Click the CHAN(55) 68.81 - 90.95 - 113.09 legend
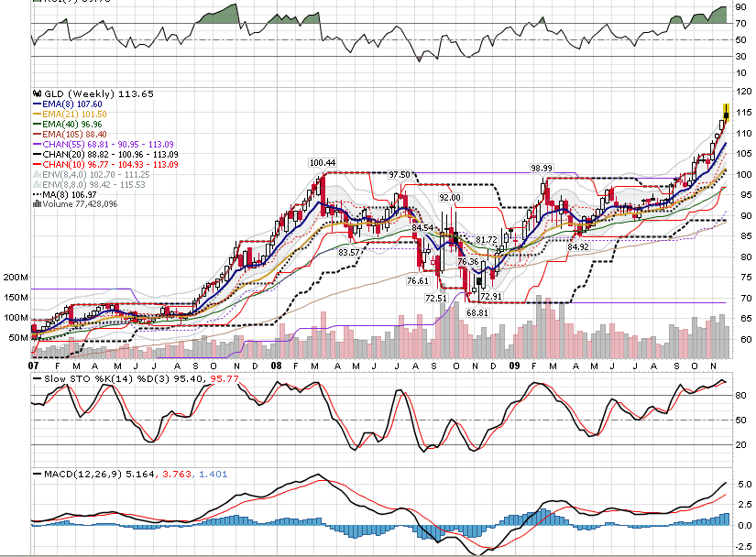This screenshot has width=756, height=557. click(x=104, y=145)
